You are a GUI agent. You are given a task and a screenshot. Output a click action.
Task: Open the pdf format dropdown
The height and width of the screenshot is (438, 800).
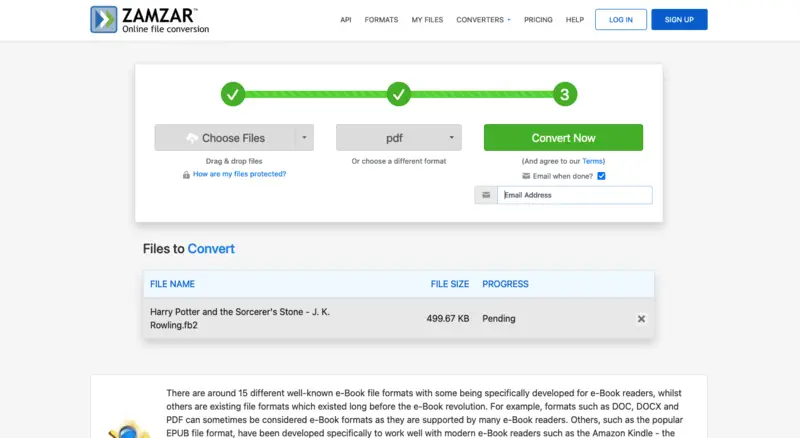click(398, 137)
